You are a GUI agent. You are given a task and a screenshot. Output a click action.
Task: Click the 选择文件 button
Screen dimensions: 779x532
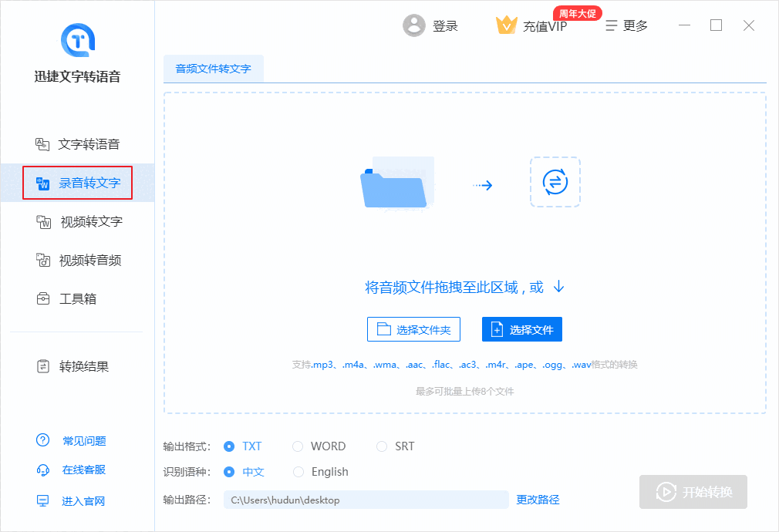tap(522, 329)
